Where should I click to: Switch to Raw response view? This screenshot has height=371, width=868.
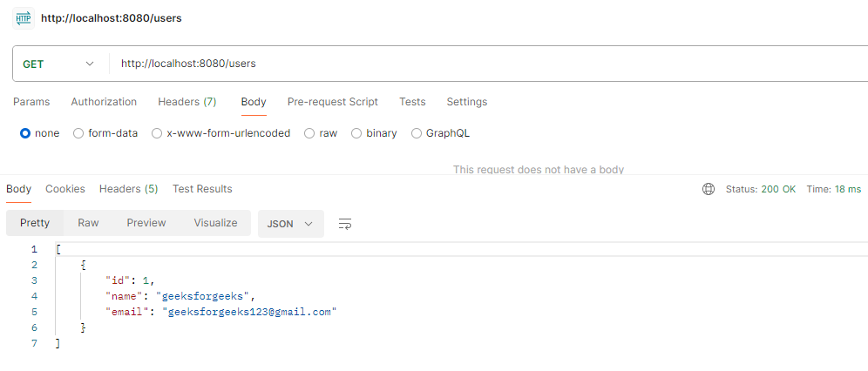click(x=88, y=223)
